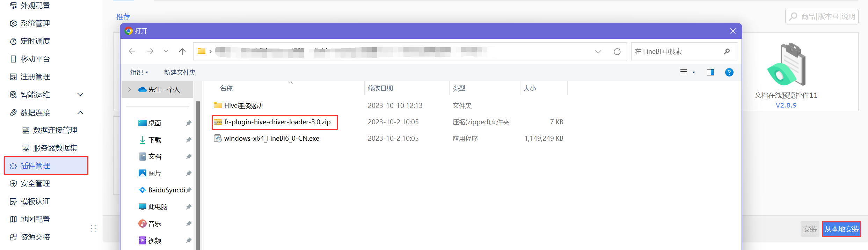Image resolution: width=868 pixels, height=250 pixels.
Task: Select the Hive连接驱动 folder
Action: pos(243,106)
